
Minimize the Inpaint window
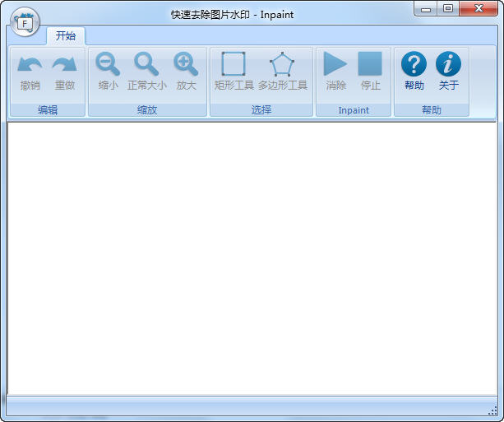pyautogui.click(x=426, y=9)
